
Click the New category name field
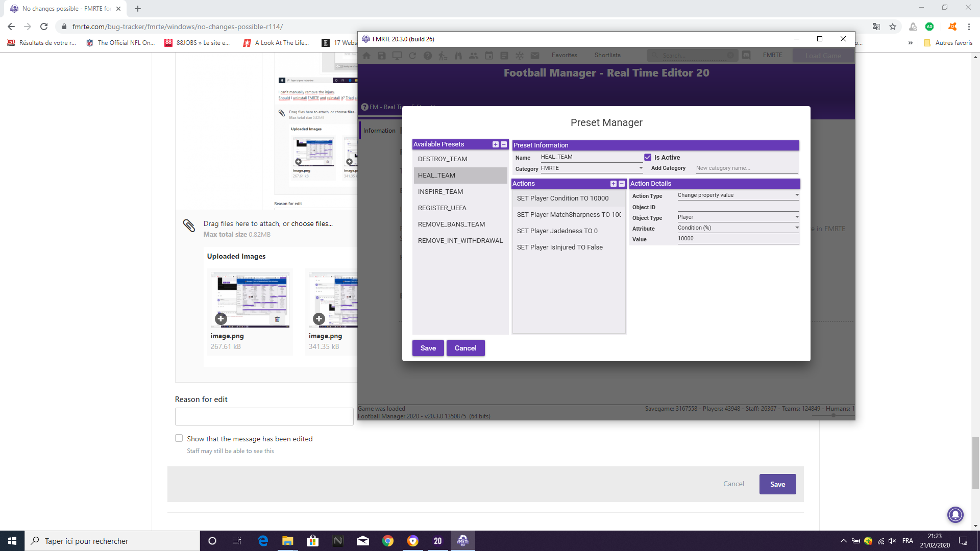746,168
